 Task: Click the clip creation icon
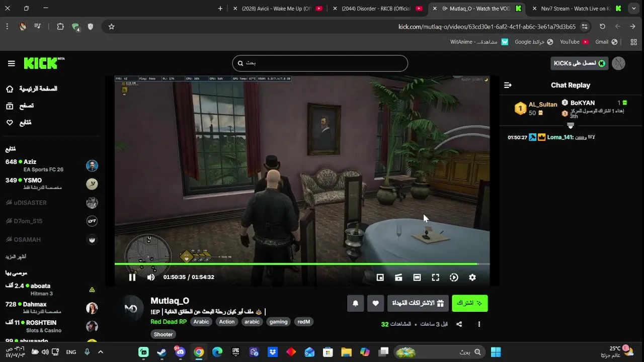tap(398, 277)
